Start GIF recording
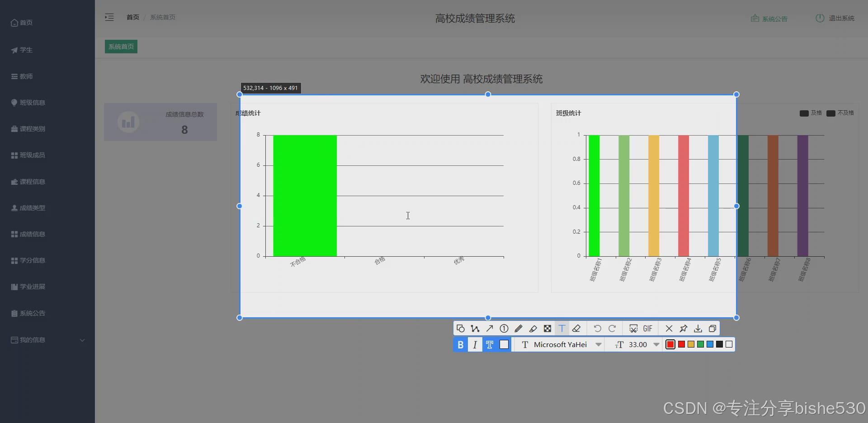Image resolution: width=868 pixels, height=423 pixels. [648, 329]
